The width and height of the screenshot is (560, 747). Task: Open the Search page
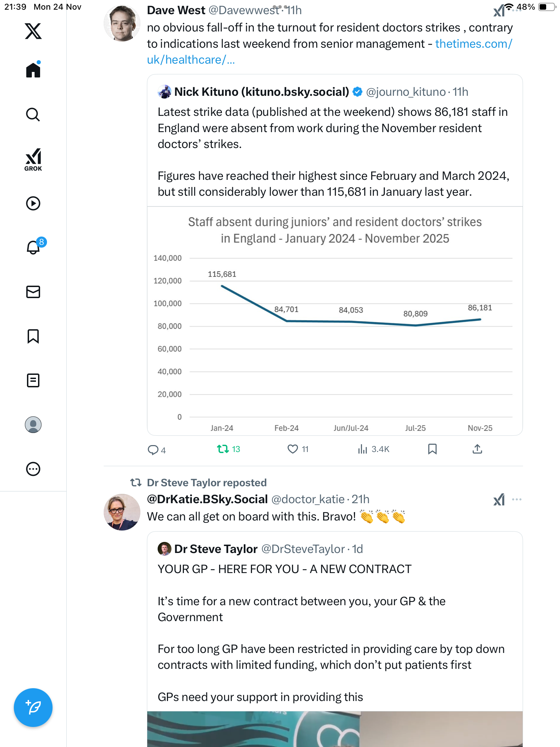[33, 114]
